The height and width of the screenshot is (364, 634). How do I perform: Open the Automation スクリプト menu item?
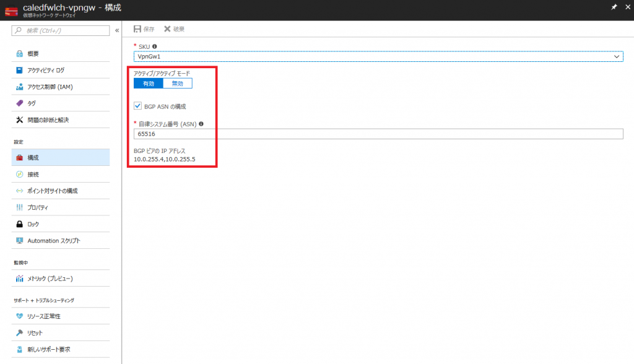pyautogui.click(x=61, y=241)
